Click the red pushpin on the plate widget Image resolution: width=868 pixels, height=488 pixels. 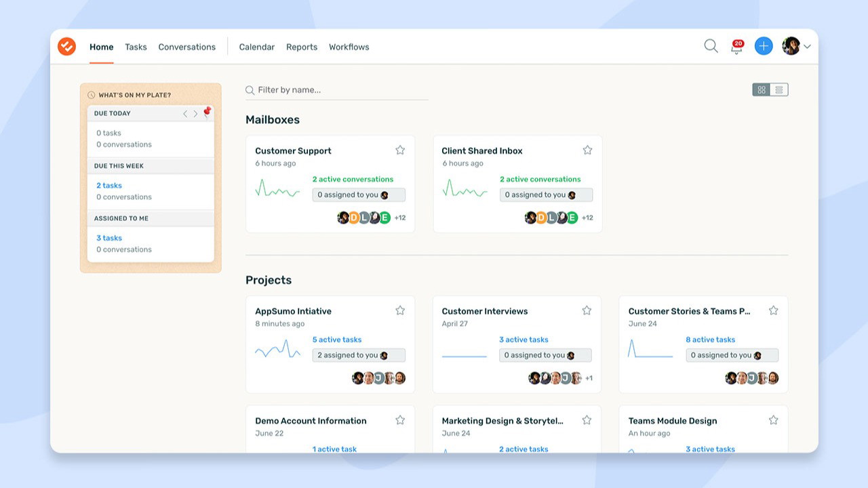click(x=207, y=112)
